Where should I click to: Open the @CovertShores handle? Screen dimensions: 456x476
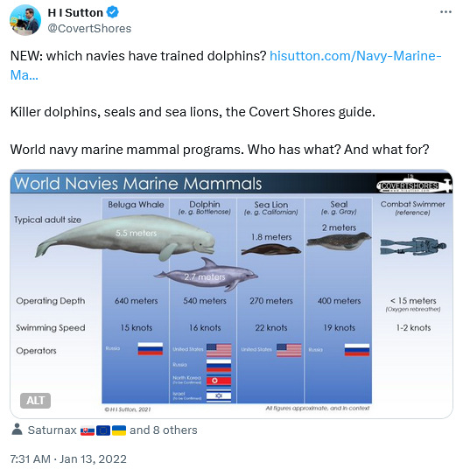pos(89,29)
